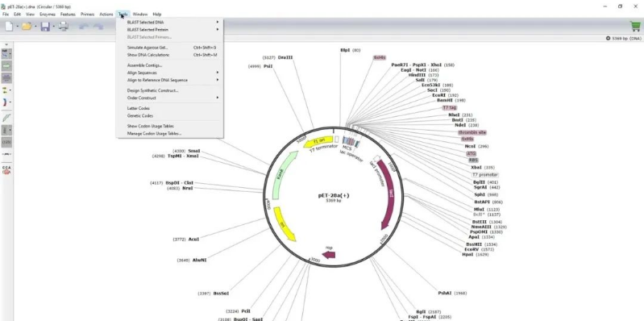644x321 pixels.
Task: Click the CCA codon icon in the sidebar
Action: (x=6, y=169)
